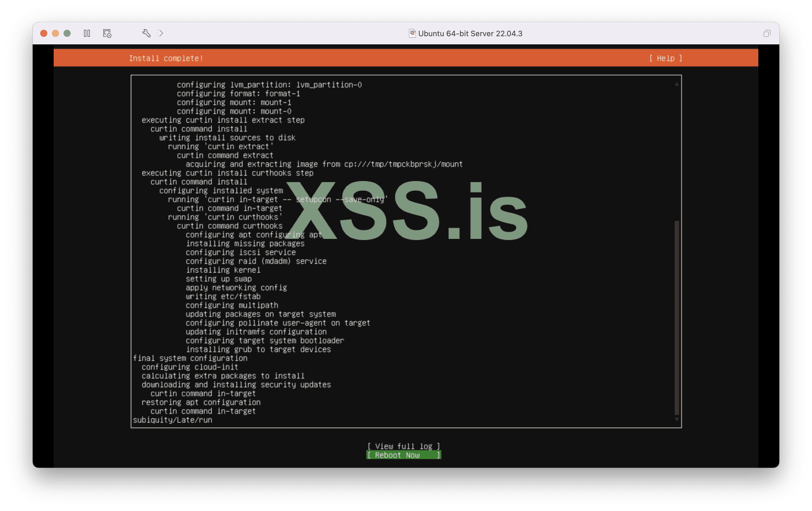Screen dimensions: 812x511
Task: Minimize the window with yellow button
Action: click(x=55, y=33)
